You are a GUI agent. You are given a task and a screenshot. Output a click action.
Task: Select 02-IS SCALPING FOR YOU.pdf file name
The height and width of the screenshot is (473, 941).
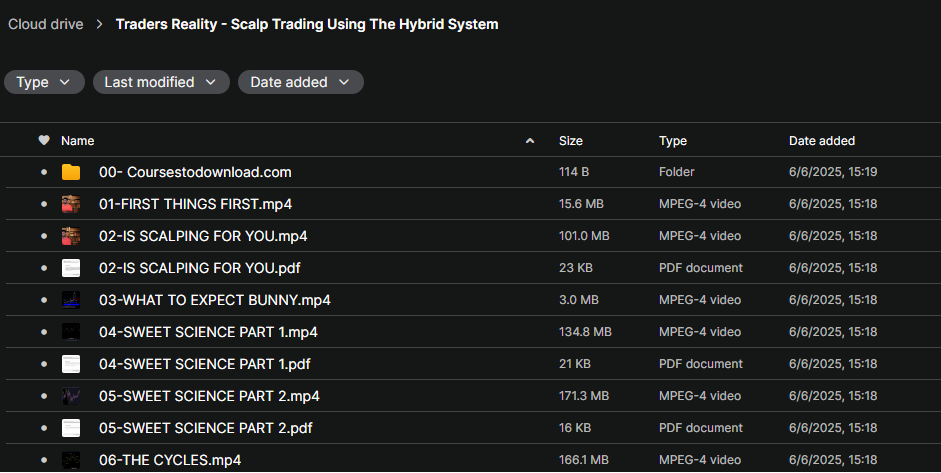pos(199,268)
